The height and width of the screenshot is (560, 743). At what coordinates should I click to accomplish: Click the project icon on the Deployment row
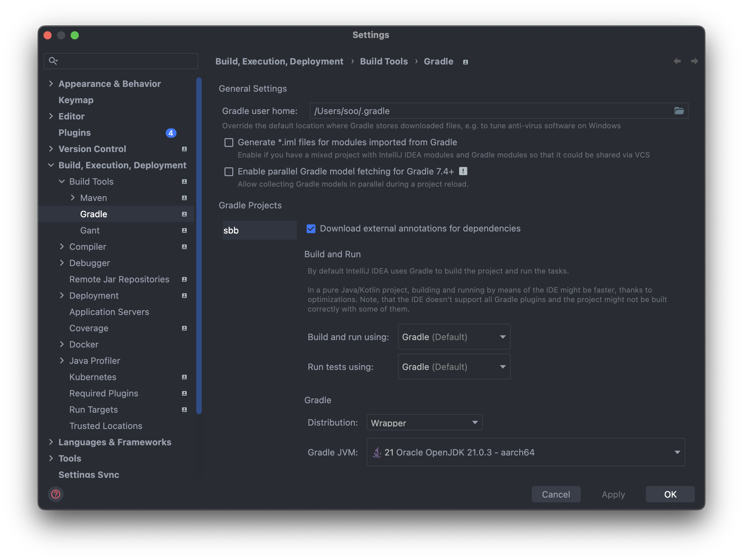[x=184, y=296]
